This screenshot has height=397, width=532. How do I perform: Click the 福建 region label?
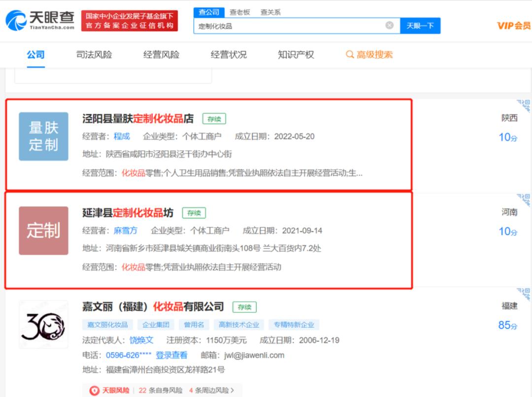[x=509, y=306]
